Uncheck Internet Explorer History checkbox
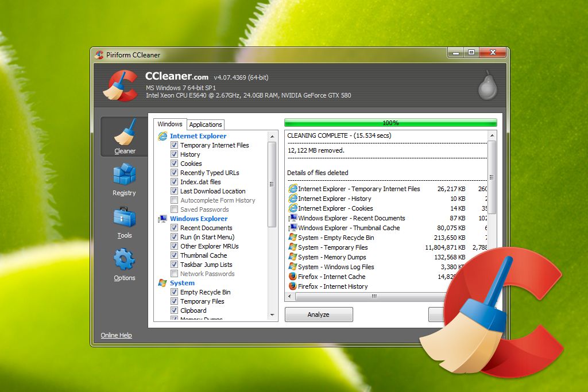 click(x=174, y=154)
